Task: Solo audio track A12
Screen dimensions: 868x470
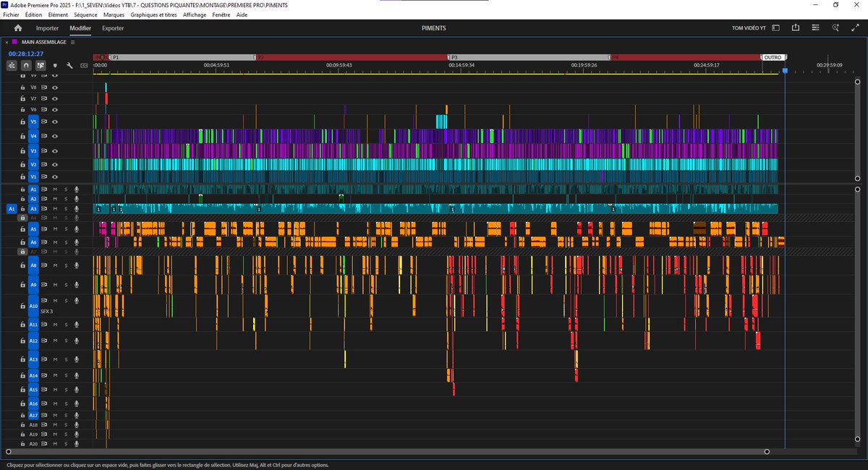Action: point(65,341)
